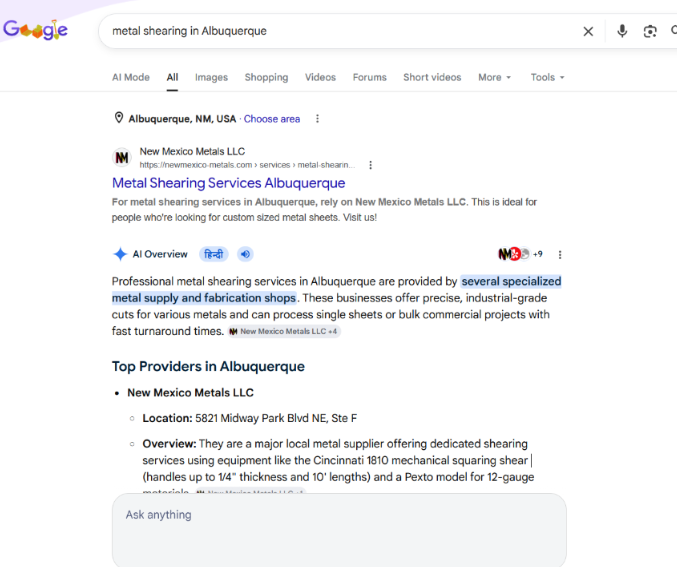Open the Forums tab
Image resolution: width=677 pixels, height=567 pixels.
click(370, 77)
